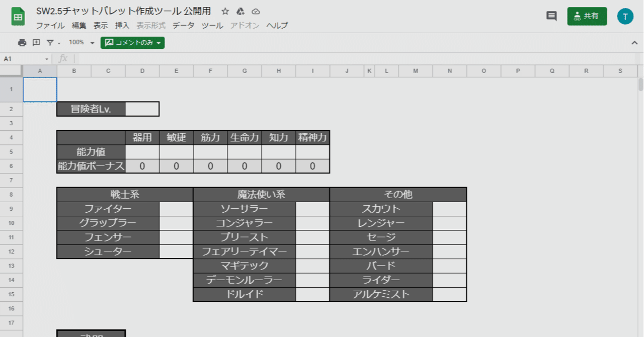Image resolution: width=644 pixels, height=337 pixels.
Task: Open the ファイル menu
Action: [x=50, y=25]
